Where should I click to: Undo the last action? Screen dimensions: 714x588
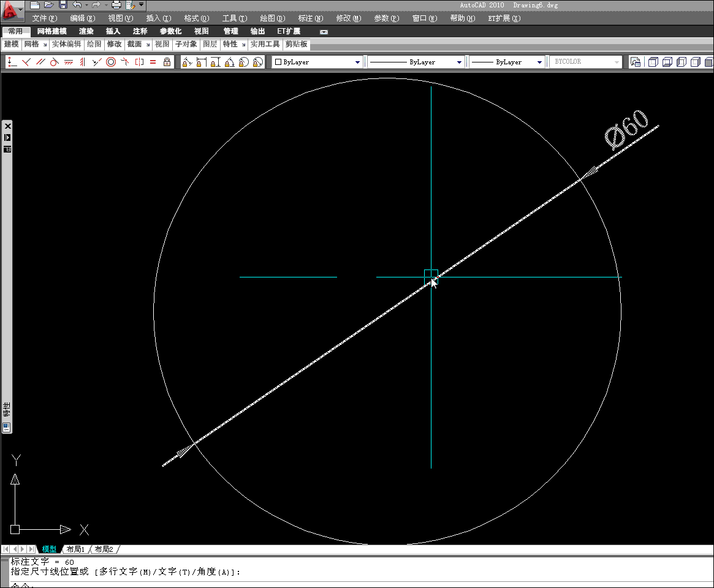[77, 5]
